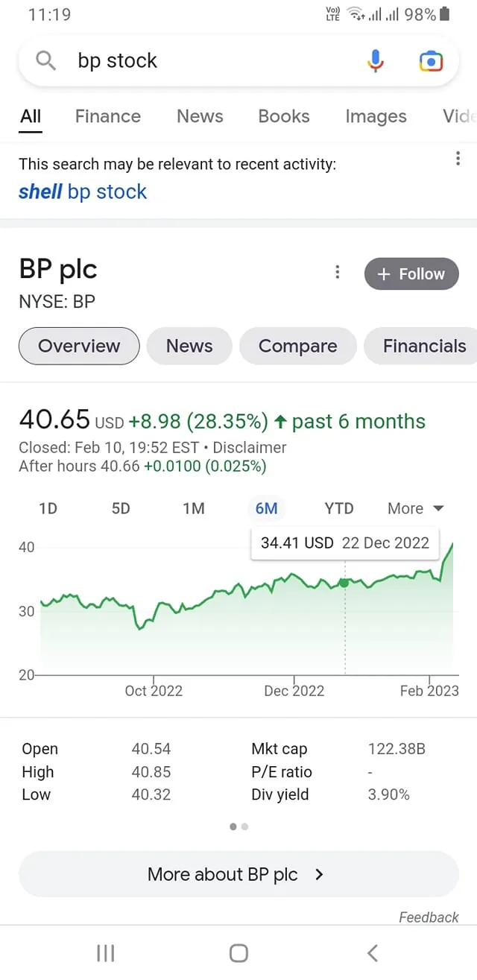Open the three-dot menu for BP plc
This screenshot has height=980, width=477.
[x=337, y=272]
